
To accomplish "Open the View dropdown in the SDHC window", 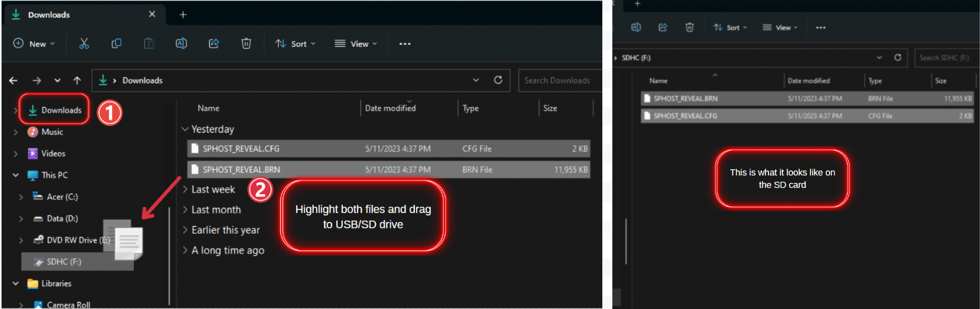I will 780,27.
